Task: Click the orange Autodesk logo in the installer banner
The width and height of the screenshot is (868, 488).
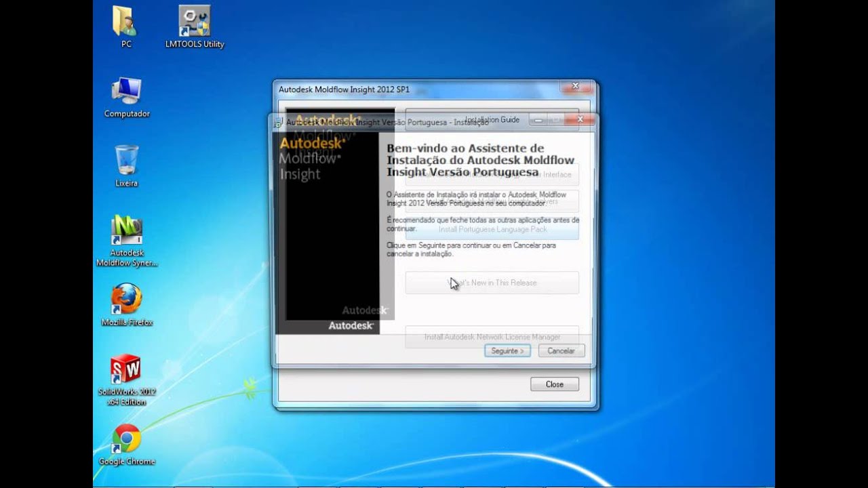Action: click(x=313, y=143)
